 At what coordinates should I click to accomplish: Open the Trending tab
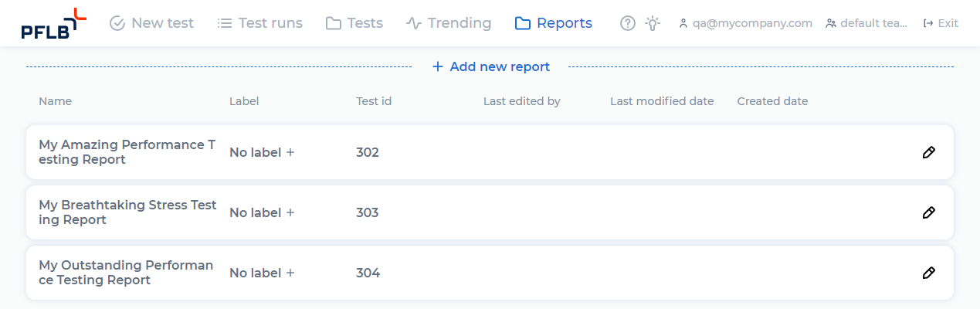[x=449, y=23]
